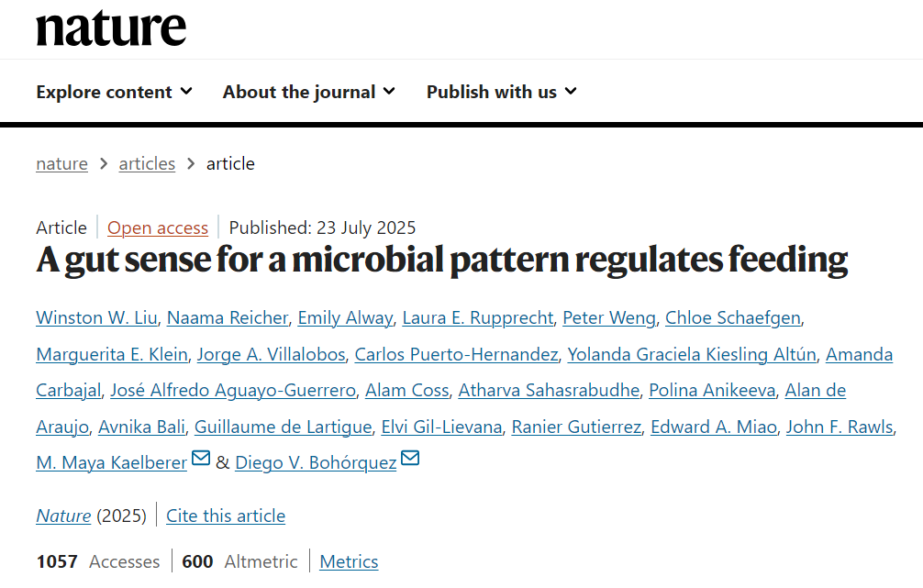Click author Diego V. Bohórquez's name
This screenshot has height=588, width=923.
(x=316, y=463)
